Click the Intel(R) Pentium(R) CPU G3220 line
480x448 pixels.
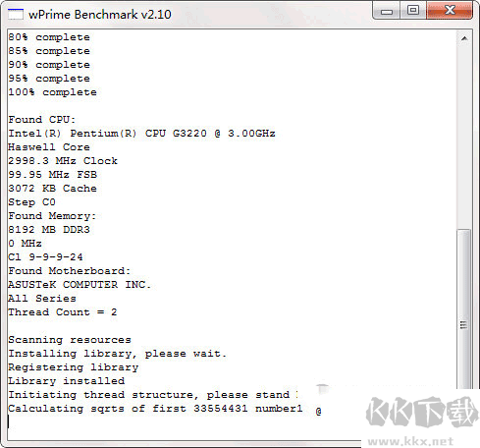(x=141, y=134)
